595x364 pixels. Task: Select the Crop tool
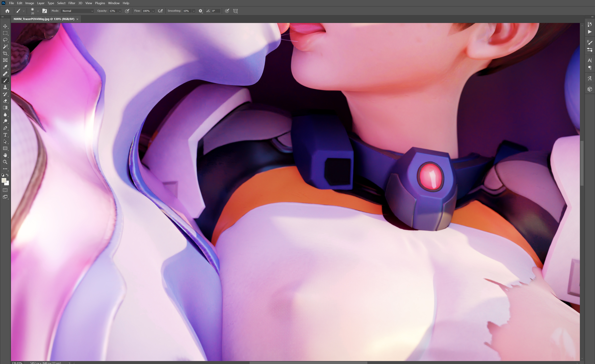pyautogui.click(x=5, y=53)
